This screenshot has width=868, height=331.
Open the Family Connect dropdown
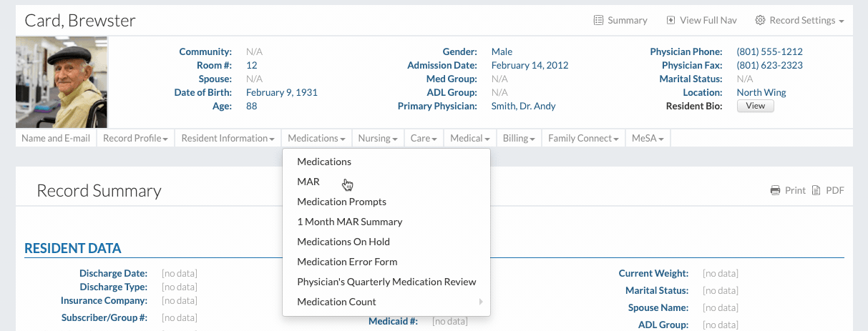(x=584, y=139)
